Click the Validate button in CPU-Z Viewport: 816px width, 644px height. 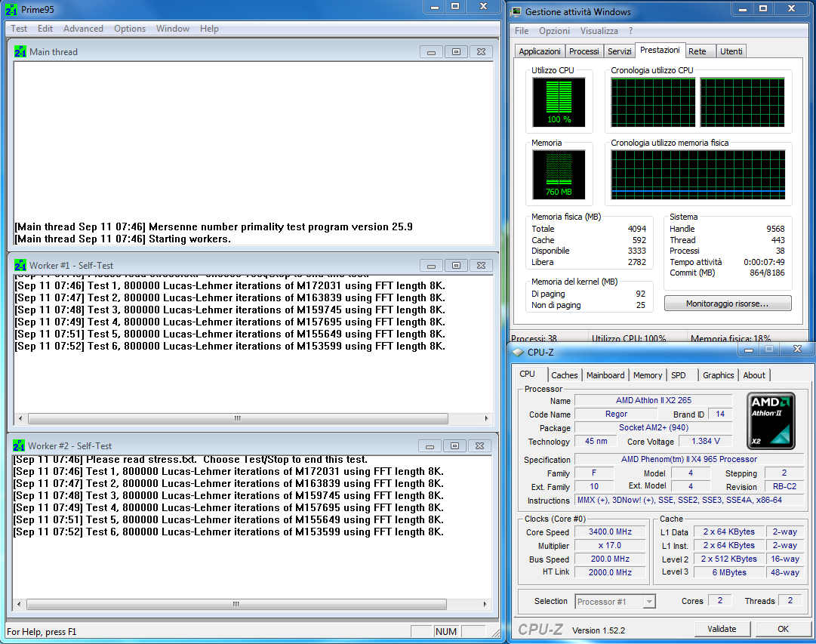point(722,629)
